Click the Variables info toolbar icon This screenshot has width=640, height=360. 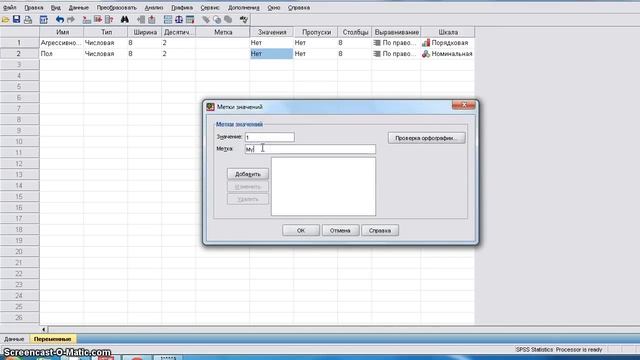pyautogui.click(x=109, y=20)
